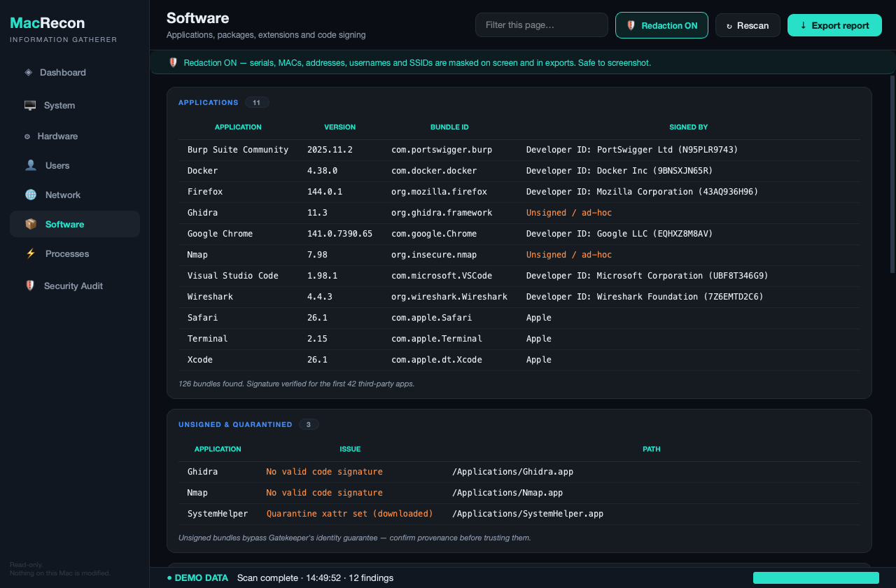Click the Software package box icon

[x=31, y=224]
